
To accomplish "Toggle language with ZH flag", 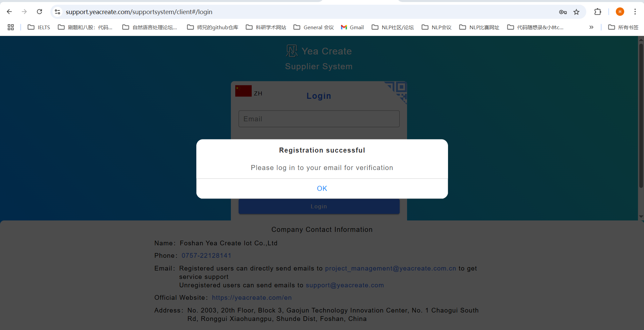I will point(249,91).
